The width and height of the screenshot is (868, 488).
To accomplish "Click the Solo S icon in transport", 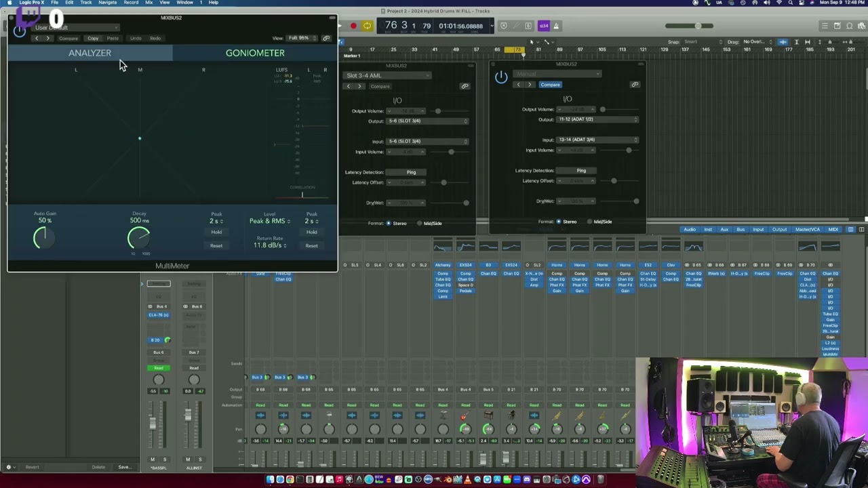I will [x=528, y=26].
